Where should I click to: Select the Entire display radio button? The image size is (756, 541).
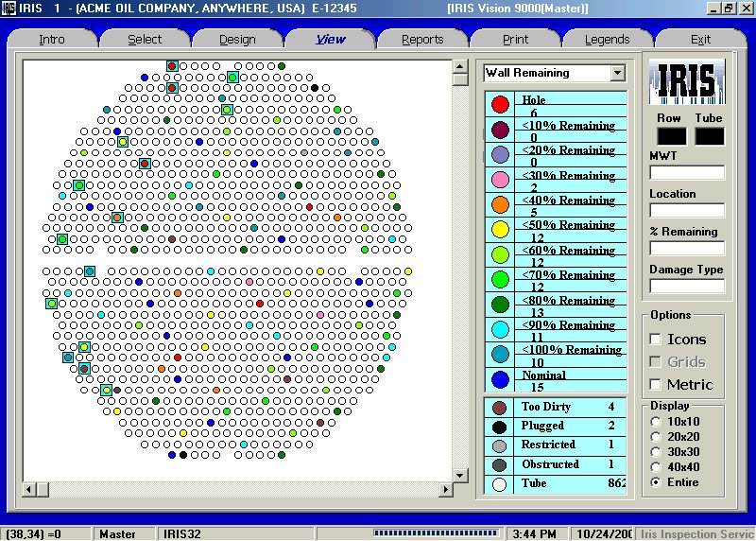pos(655,482)
